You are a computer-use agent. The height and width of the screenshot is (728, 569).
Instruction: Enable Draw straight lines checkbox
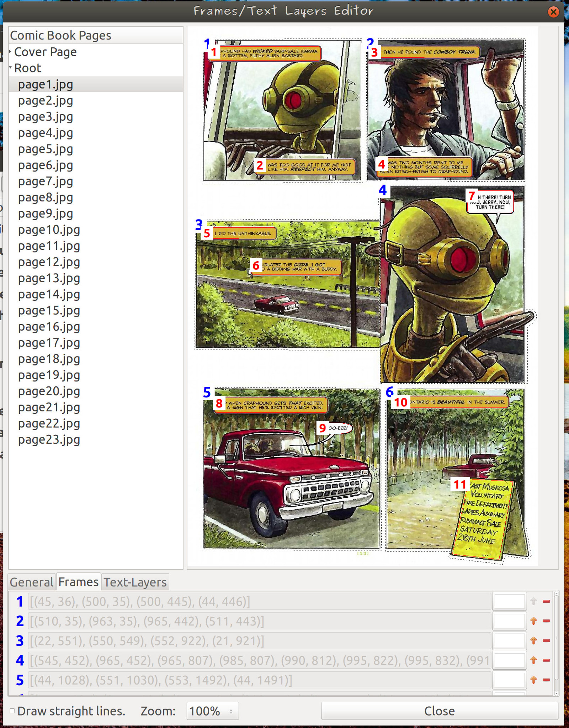12,711
